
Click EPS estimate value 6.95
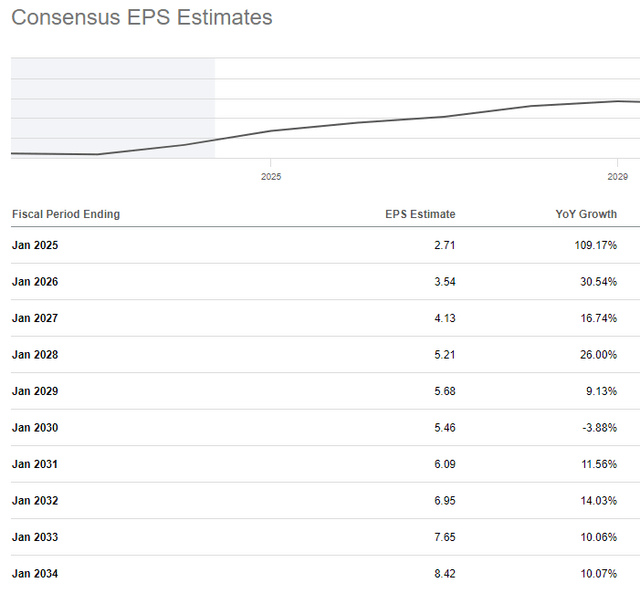tap(445, 501)
